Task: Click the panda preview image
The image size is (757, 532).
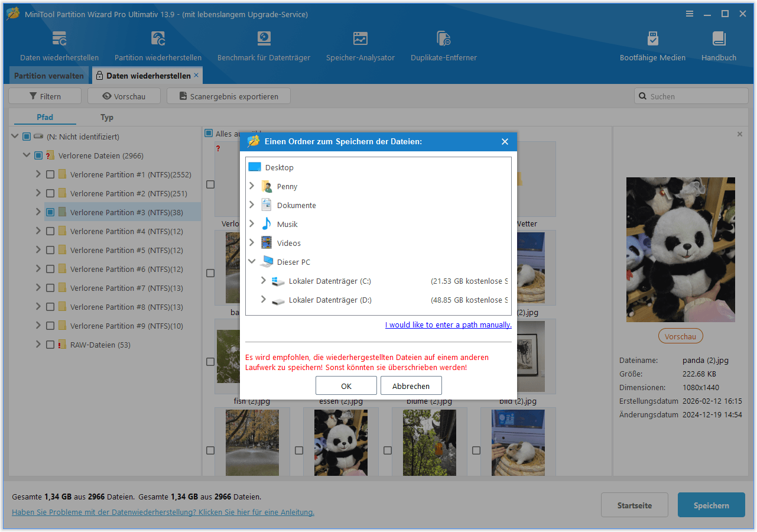Action: [681, 249]
